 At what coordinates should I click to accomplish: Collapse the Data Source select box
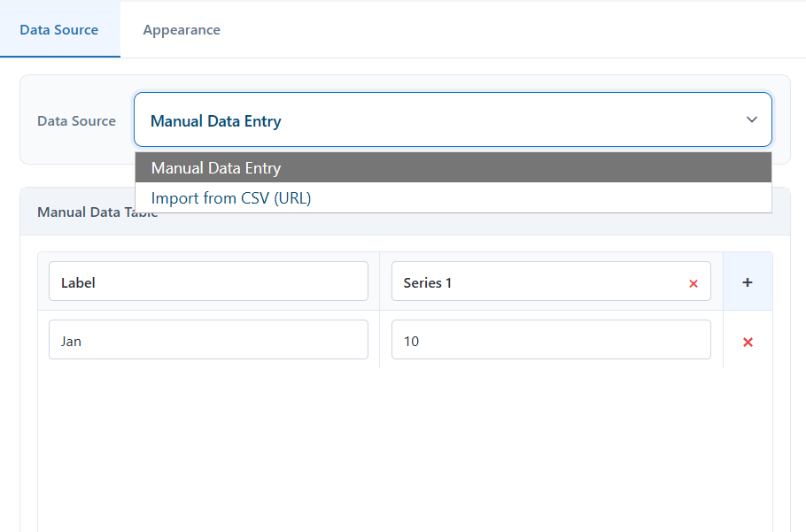[x=453, y=120]
